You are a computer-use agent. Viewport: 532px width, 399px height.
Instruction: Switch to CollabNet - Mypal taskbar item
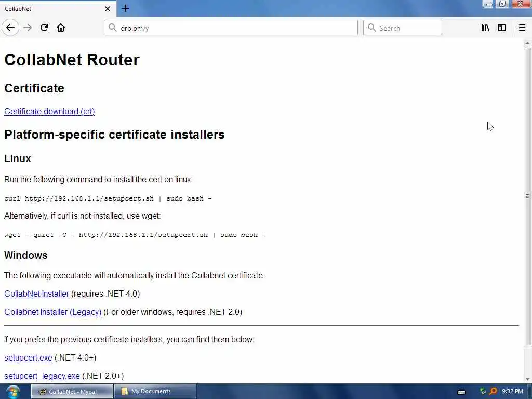click(x=72, y=392)
